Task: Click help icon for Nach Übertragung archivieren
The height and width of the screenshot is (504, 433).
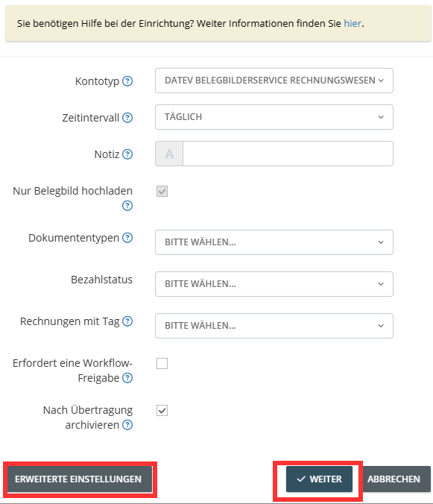Action: [127, 425]
